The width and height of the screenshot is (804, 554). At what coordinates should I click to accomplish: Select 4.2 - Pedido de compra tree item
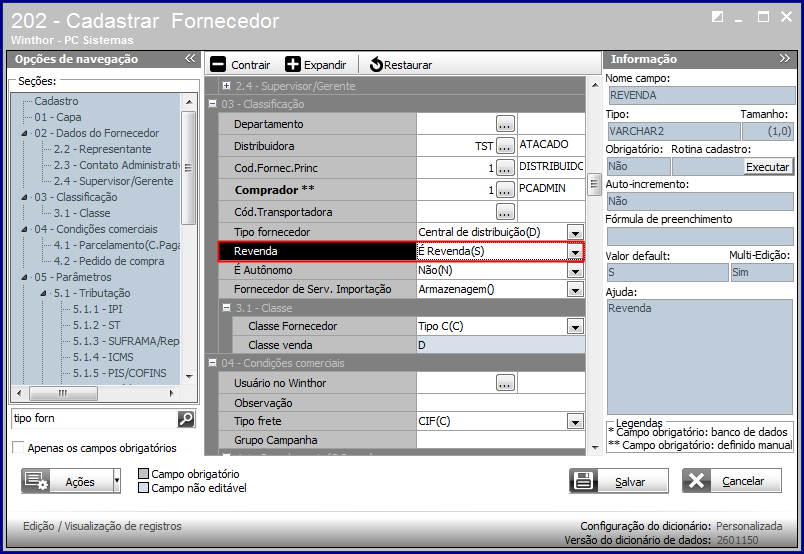click(109, 261)
